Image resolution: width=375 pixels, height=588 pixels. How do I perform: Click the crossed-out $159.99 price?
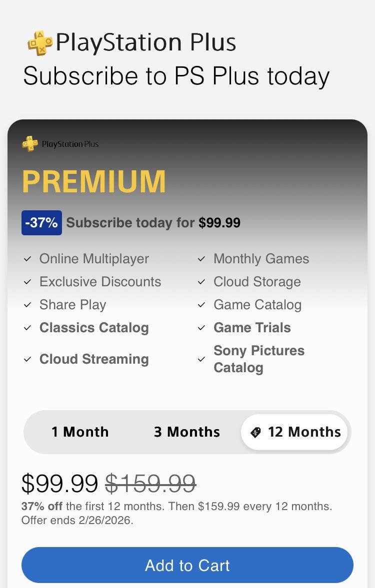pos(150,483)
